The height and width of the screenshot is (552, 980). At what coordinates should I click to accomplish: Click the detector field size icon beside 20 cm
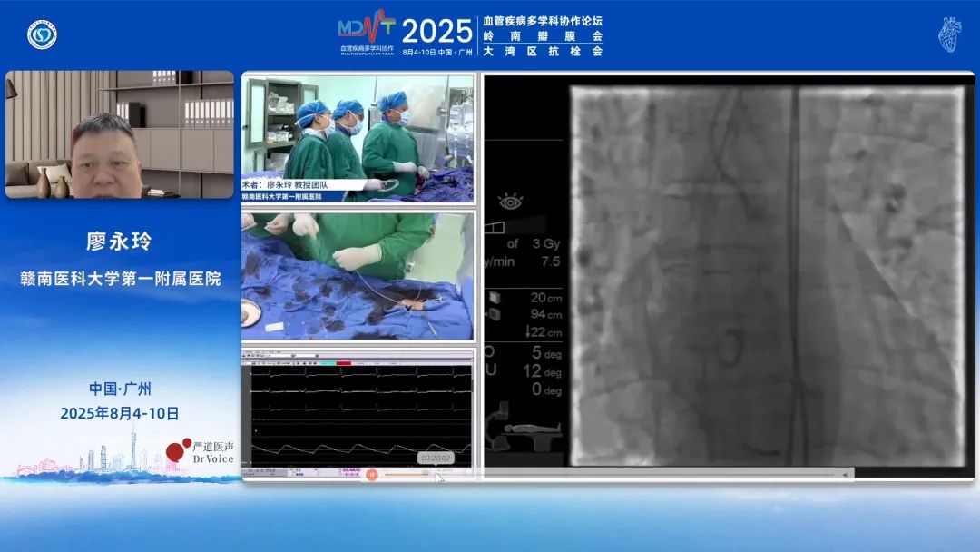[495, 298]
